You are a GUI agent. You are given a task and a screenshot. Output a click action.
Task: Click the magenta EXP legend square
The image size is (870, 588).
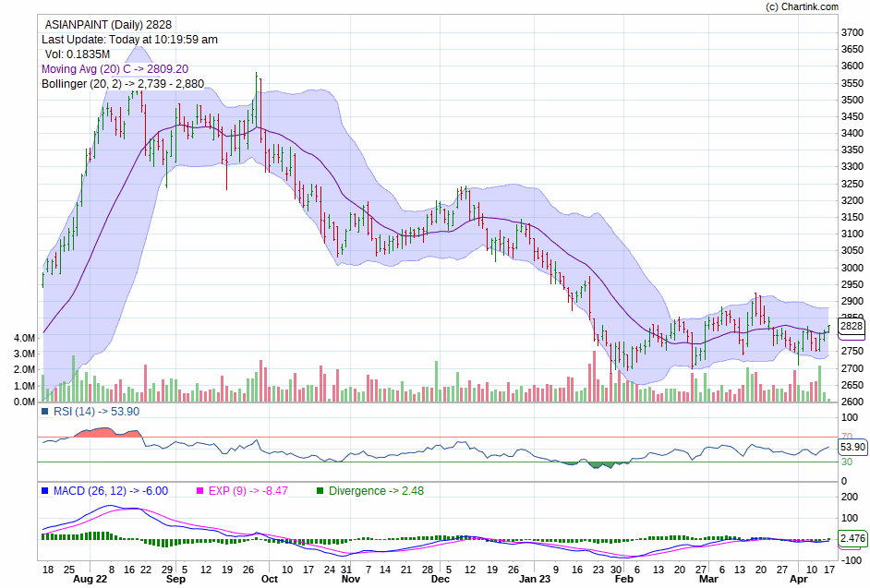tap(200, 491)
